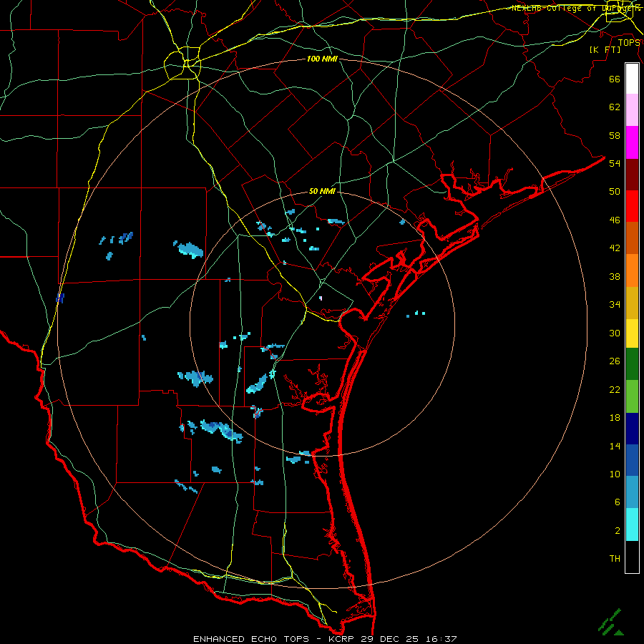
Task: Click the medium blue legend swatch
Action: [x=632, y=460]
